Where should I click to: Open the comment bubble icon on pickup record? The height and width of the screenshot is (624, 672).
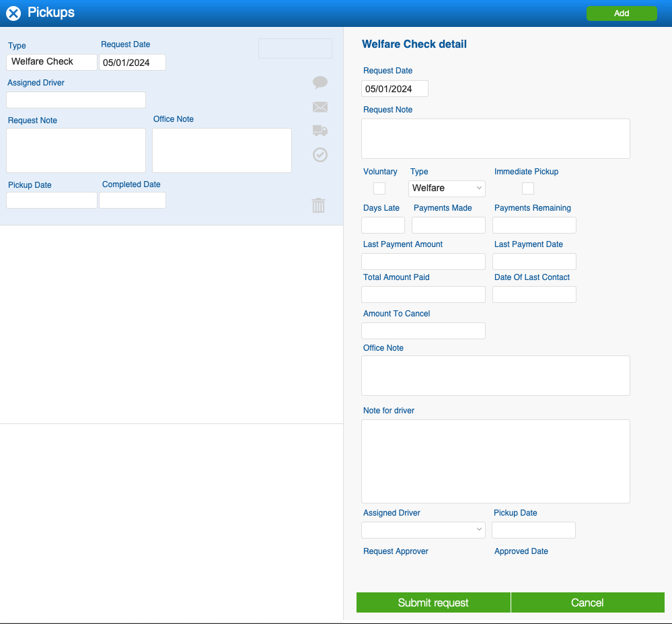coord(320,82)
